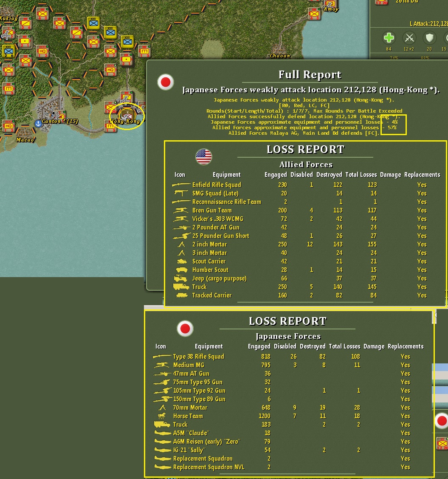Click the Hong-Kong city label on map
448x479 pixels.
(x=125, y=121)
